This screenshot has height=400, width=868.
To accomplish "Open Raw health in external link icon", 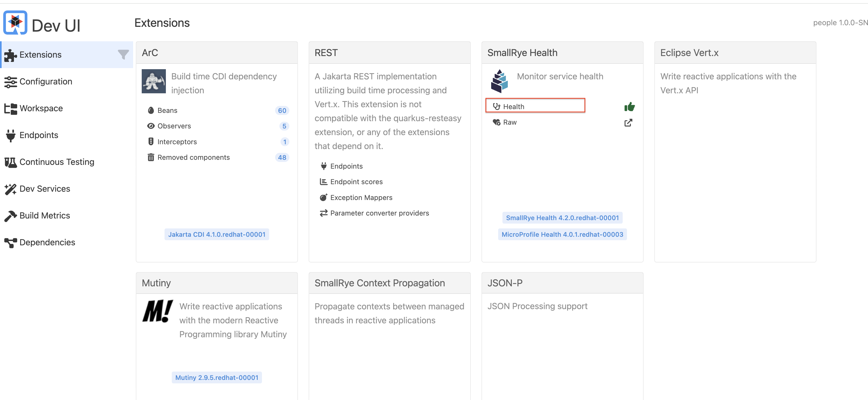I will (x=628, y=123).
